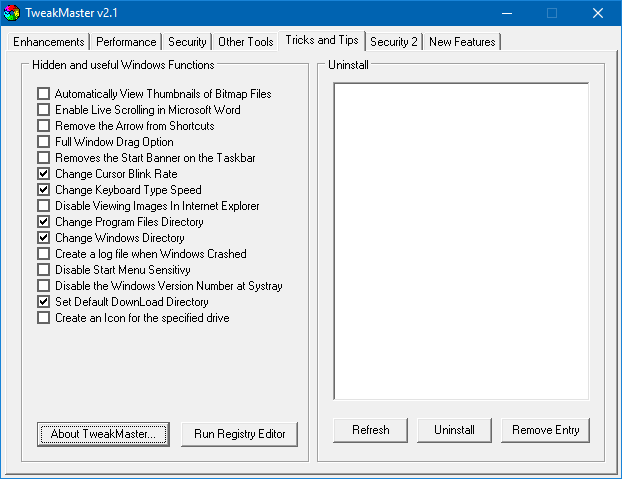This screenshot has height=479, width=622.
Task: Switch to the New Features tab
Action: point(462,42)
